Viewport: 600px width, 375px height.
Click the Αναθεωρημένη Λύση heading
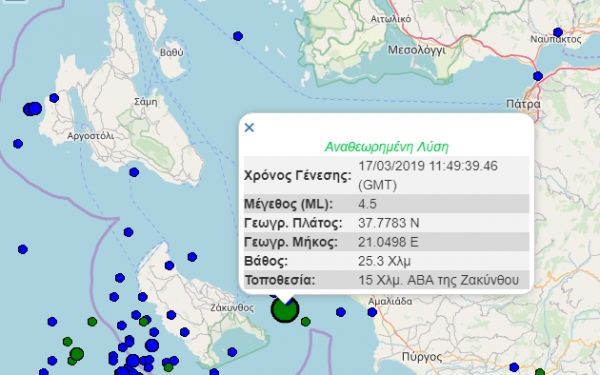click(386, 147)
